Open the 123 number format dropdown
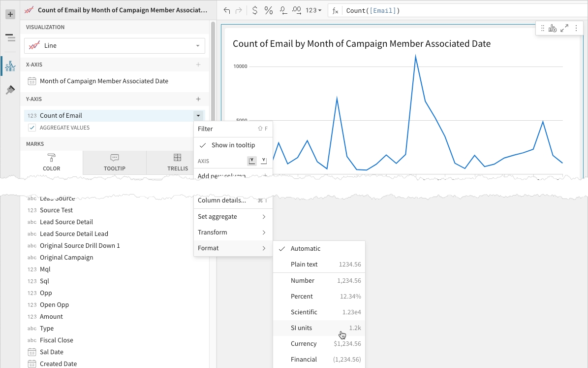Screen dimensions: 588x368 (x=313, y=10)
